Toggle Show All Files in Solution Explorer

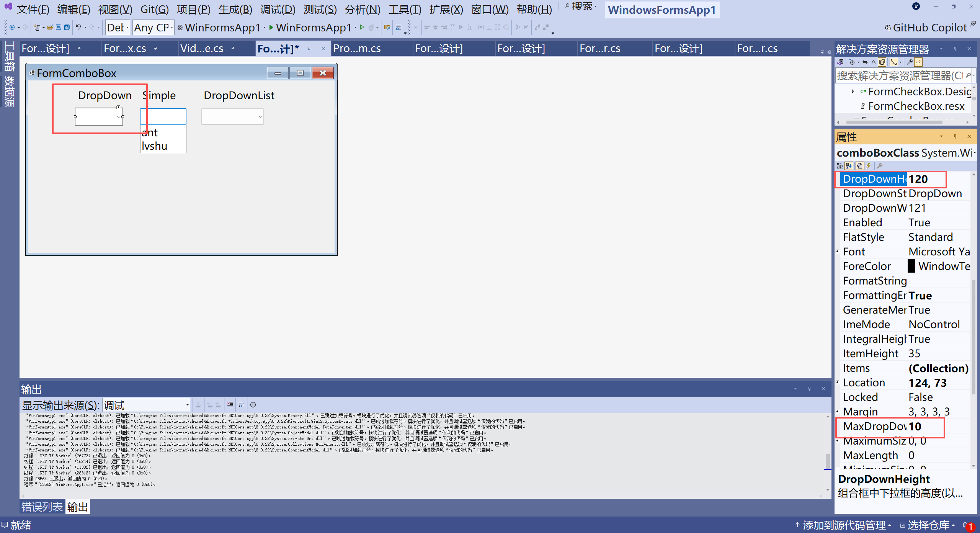click(x=882, y=62)
